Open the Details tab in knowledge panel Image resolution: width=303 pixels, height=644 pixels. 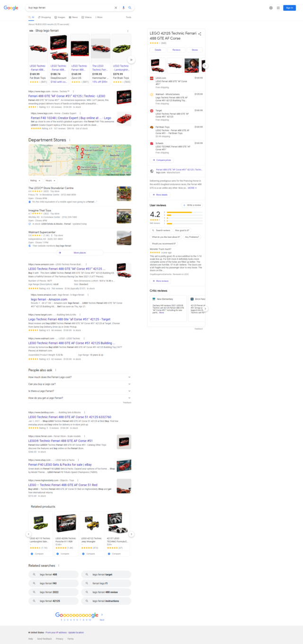tap(158, 50)
